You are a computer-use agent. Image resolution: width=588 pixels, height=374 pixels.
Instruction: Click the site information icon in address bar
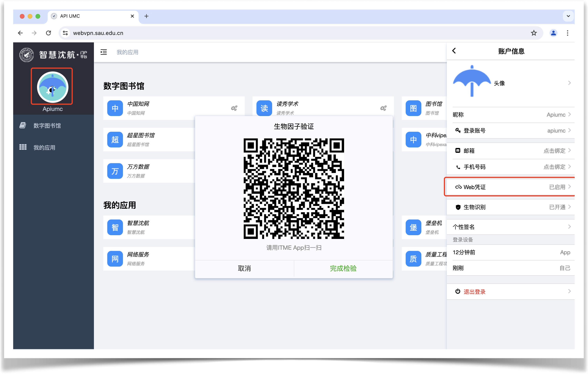[65, 33]
